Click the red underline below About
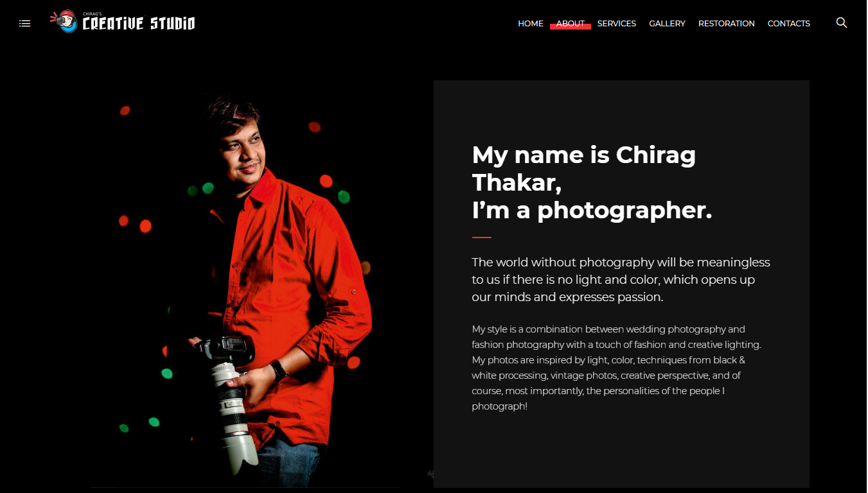This screenshot has width=868, height=493. click(x=571, y=27)
